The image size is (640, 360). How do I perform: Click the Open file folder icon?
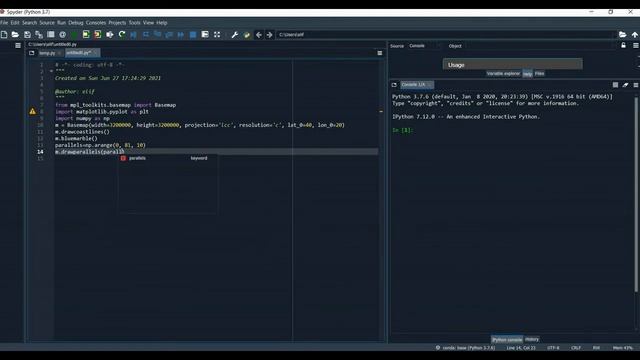(x=15, y=35)
